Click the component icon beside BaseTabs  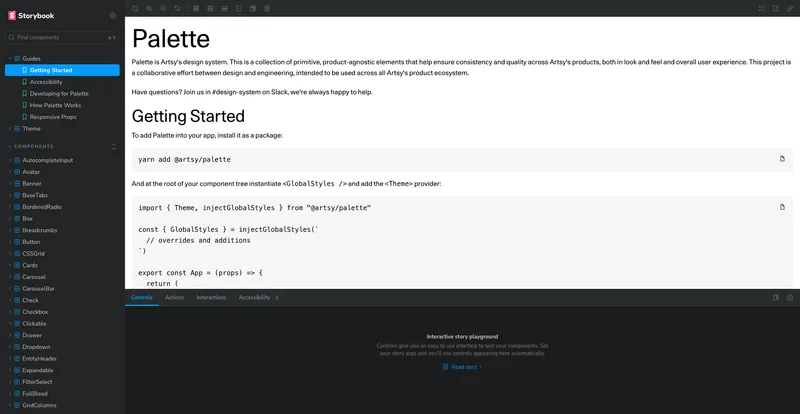click(x=17, y=196)
